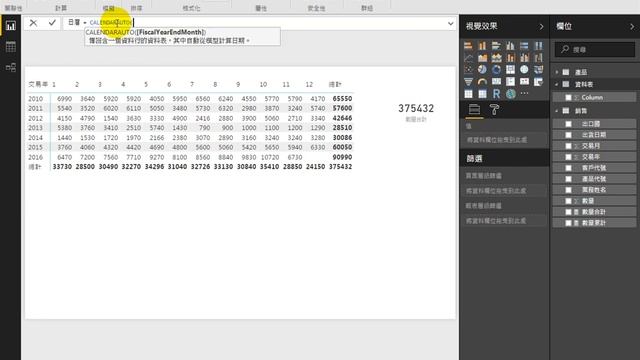Click the 安全性 ribbon group label
The height and width of the screenshot is (360, 640).
[316, 8]
